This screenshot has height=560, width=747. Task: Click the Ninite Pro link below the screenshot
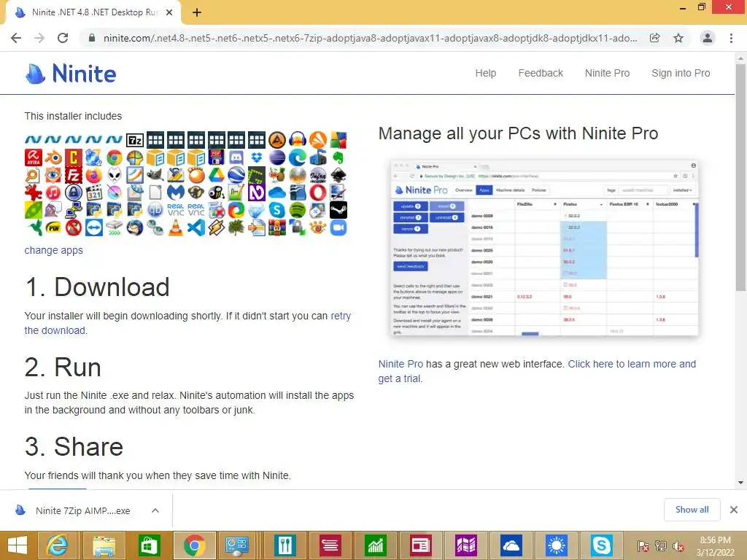(x=400, y=364)
